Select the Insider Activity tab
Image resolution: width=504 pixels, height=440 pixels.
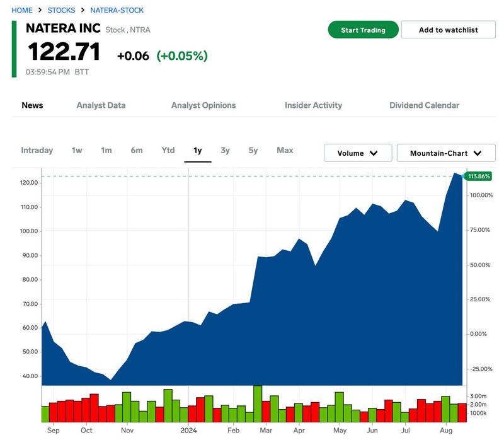pos(313,105)
